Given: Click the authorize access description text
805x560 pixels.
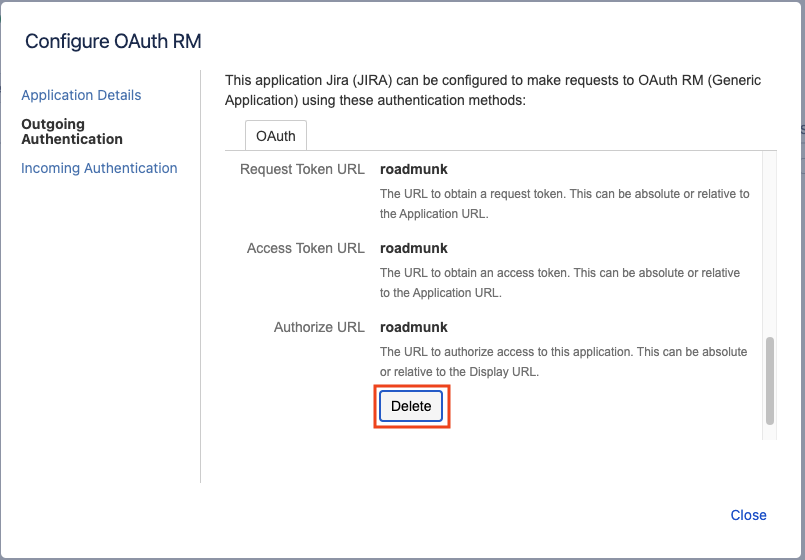Looking at the screenshot, I should [563, 361].
